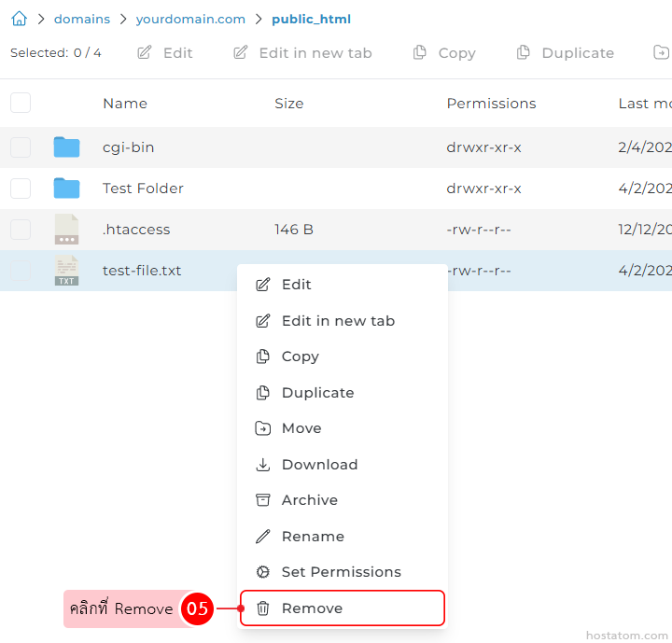
Task: Tick the select-all checkbox in header
Action: 21,103
